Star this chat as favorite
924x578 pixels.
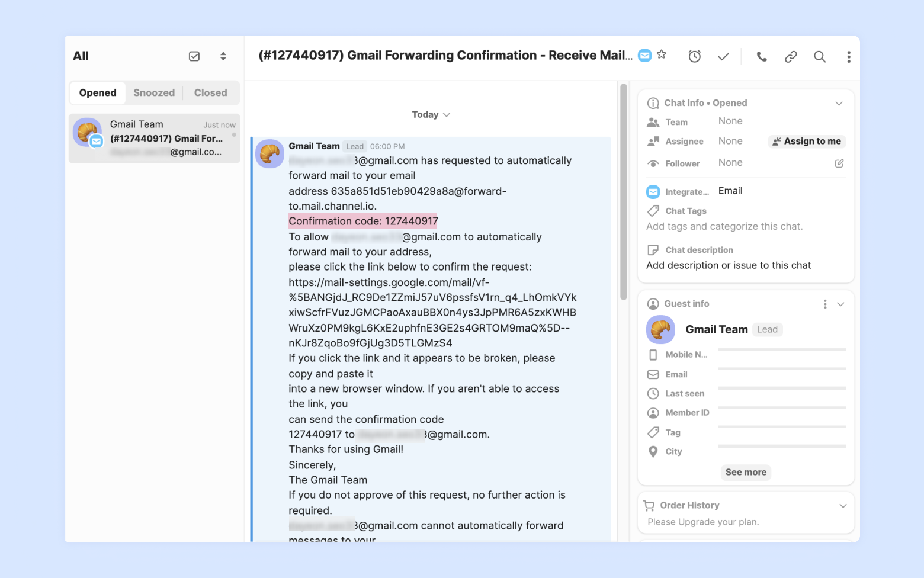(x=662, y=54)
